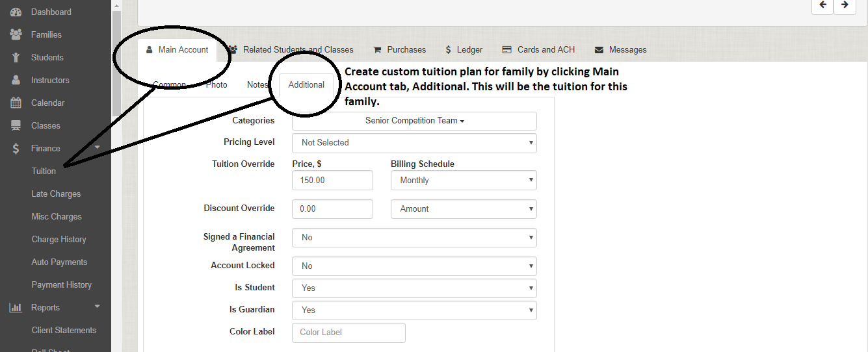Go to Students in sidebar
This screenshot has width=868, height=352.
(47, 57)
